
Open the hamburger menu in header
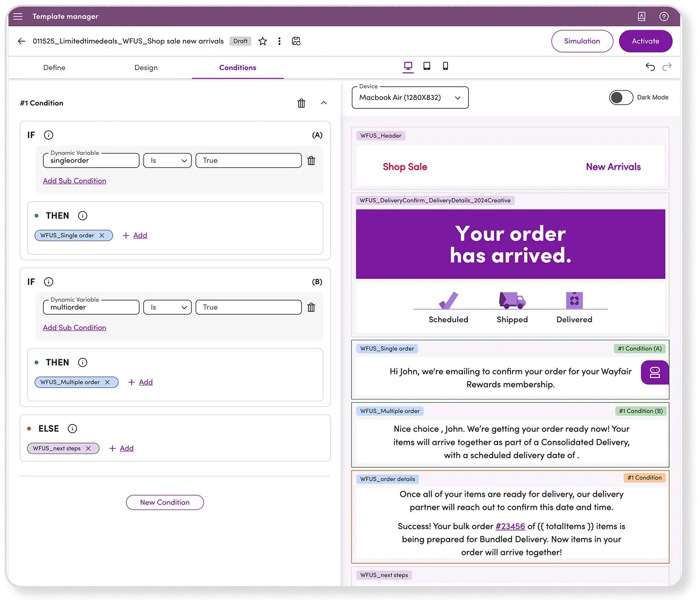point(18,17)
